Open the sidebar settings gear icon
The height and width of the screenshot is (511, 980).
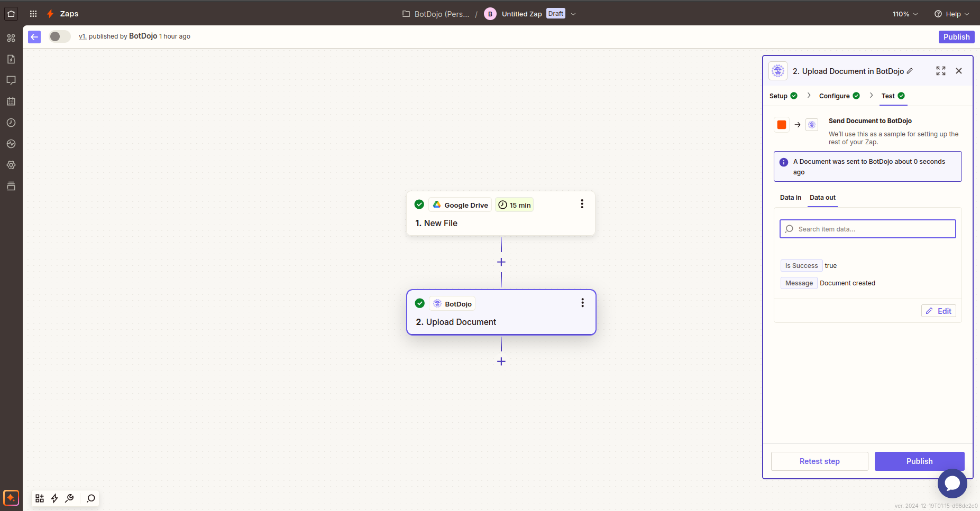click(x=11, y=165)
